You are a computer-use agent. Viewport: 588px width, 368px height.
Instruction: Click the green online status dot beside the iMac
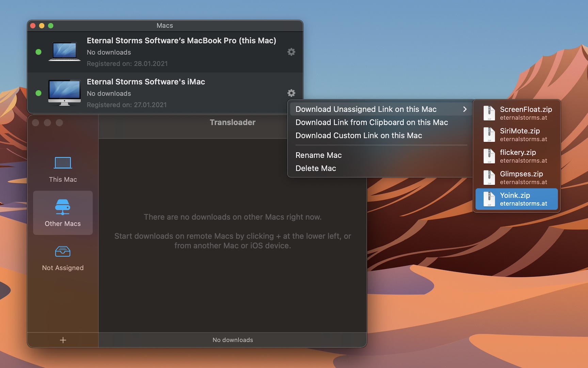38,93
